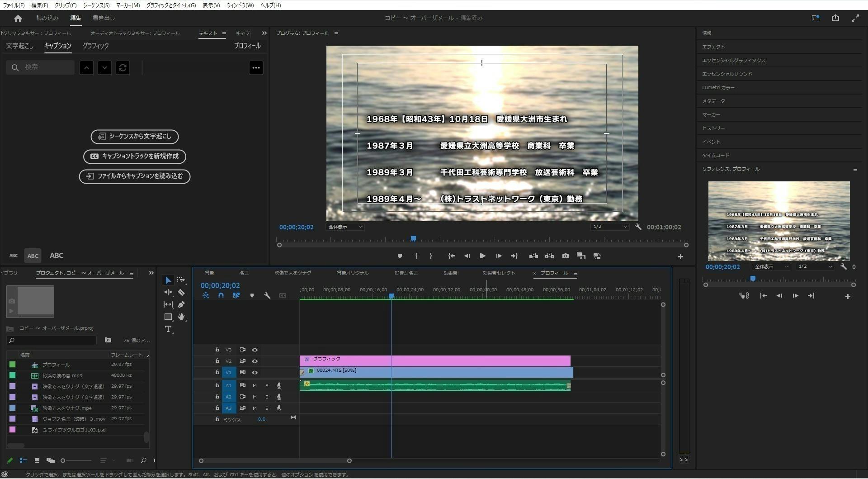The image size is (868, 479).
Task: Go to the Home screen icon
Action: click(18, 18)
